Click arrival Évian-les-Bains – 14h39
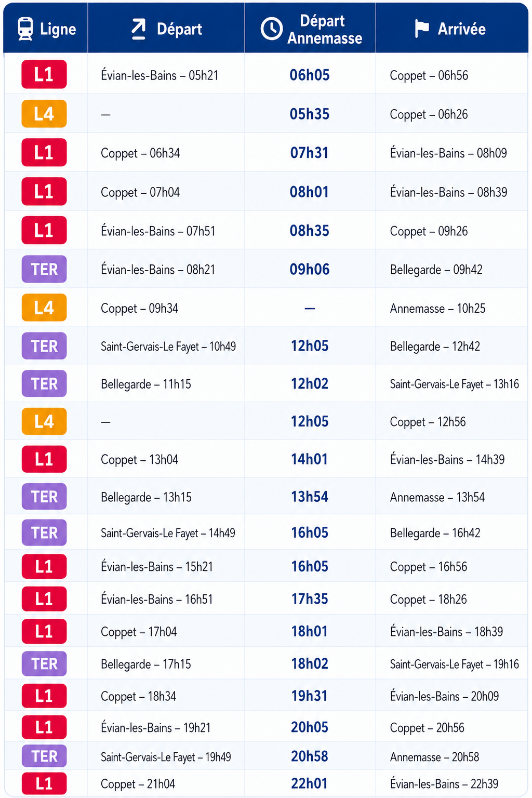This screenshot has width=532, height=798. coord(447,459)
